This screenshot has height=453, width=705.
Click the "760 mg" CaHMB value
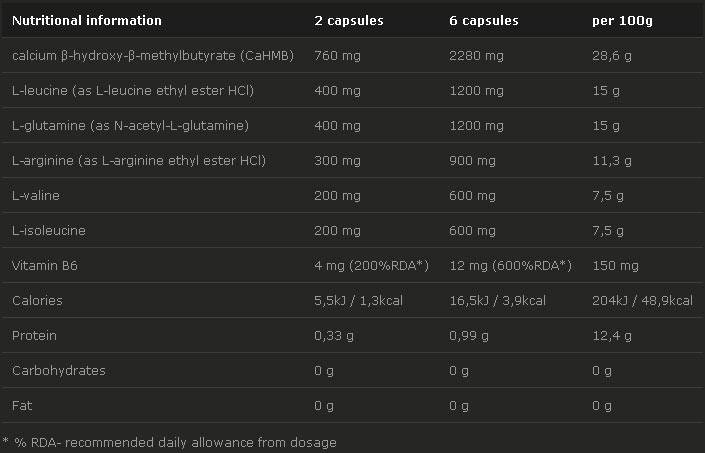[x=335, y=55]
